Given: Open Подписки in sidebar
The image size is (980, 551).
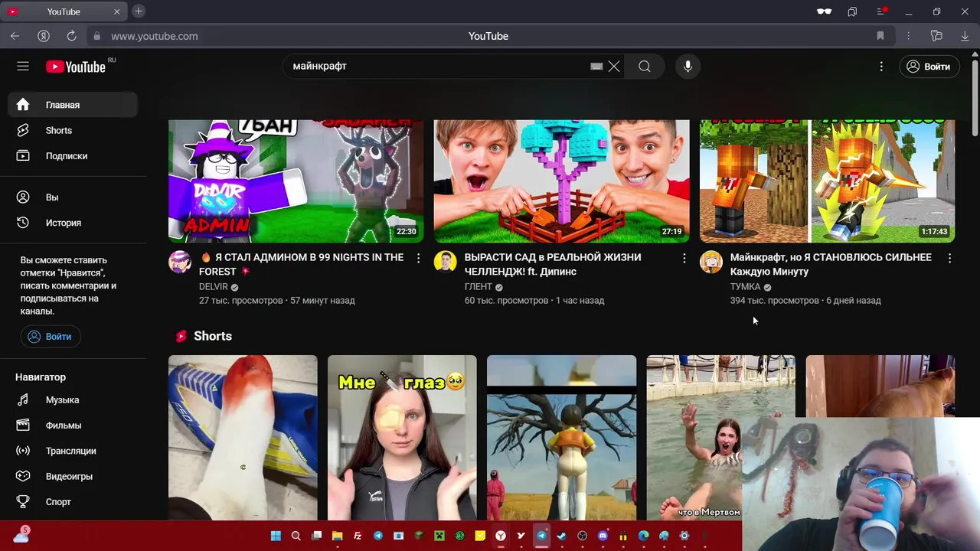Looking at the screenshot, I should [73, 155].
